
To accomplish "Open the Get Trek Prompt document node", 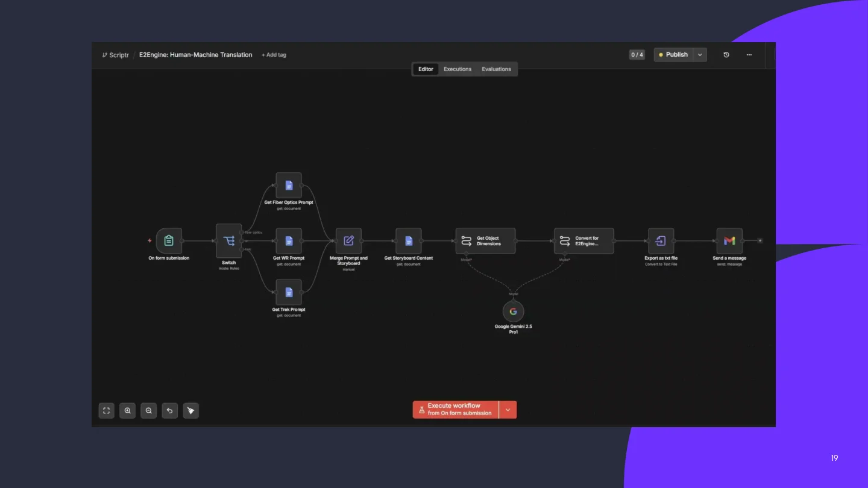I will click(289, 292).
